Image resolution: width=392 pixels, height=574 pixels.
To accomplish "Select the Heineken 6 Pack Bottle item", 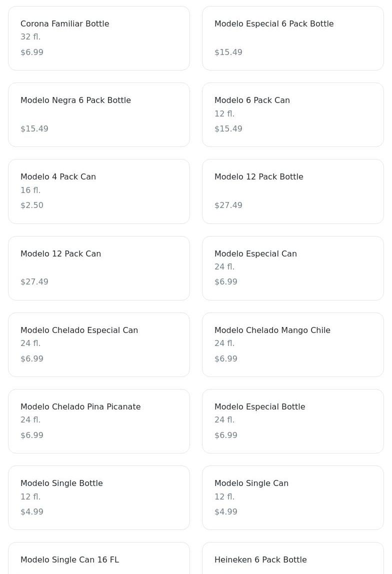I will click(x=293, y=558).
